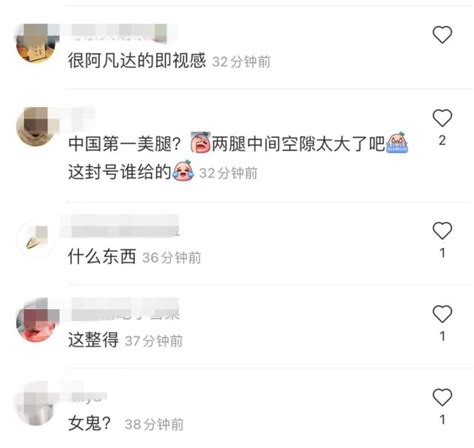Like the comment '很阿凡达的即视感'
This screenshot has width=474, height=448.
pyautogui.click(x=442, y=35)
